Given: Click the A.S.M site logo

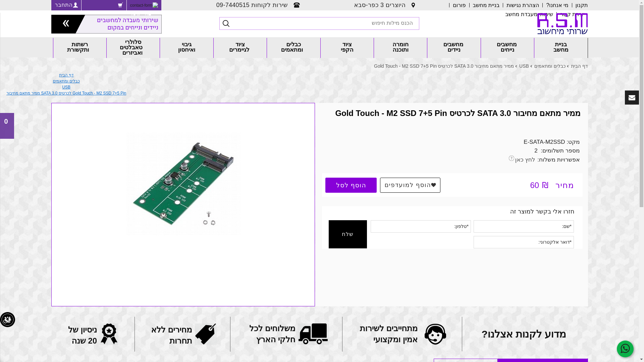Looking at the screenshot, I should pos(562,24).
